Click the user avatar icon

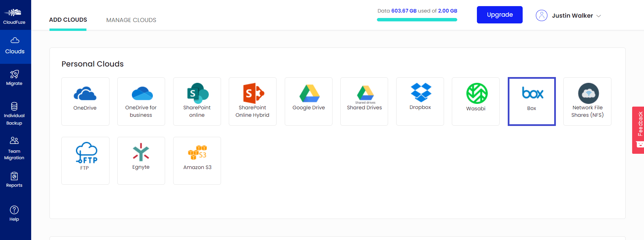541,15
